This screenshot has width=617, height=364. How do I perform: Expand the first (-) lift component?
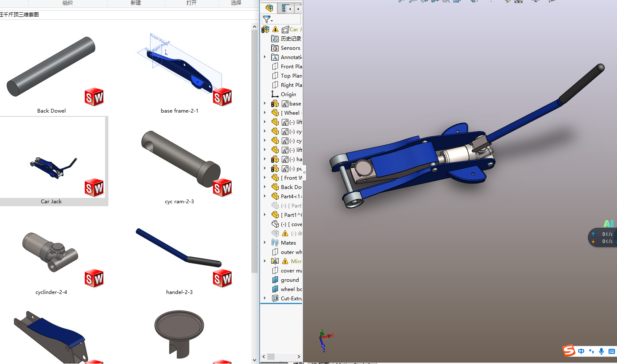coord(265,122)
